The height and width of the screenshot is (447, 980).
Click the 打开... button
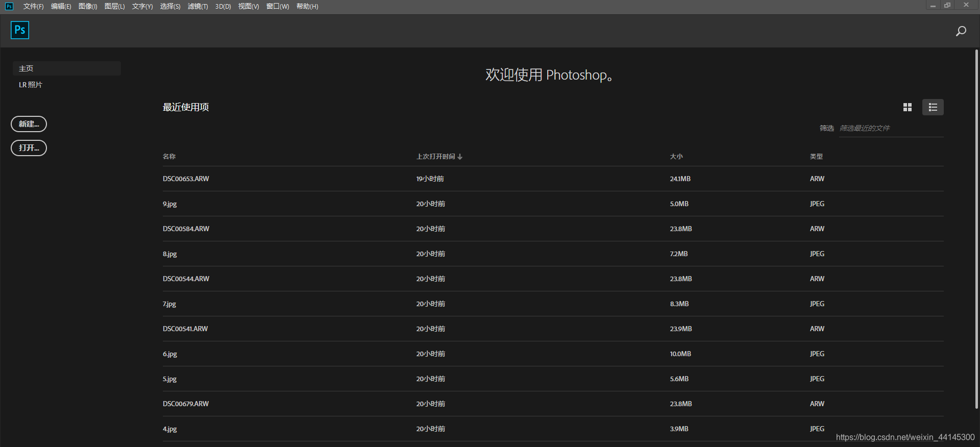click(29, 148)
